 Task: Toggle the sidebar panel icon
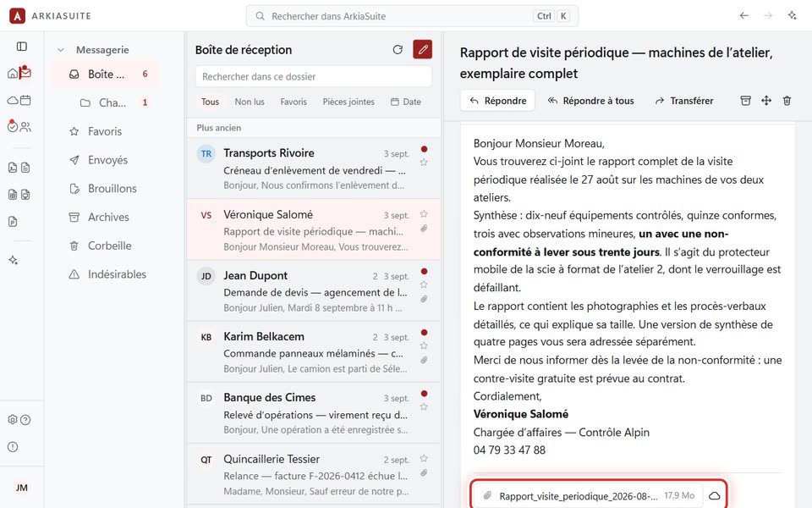[22, 47]
